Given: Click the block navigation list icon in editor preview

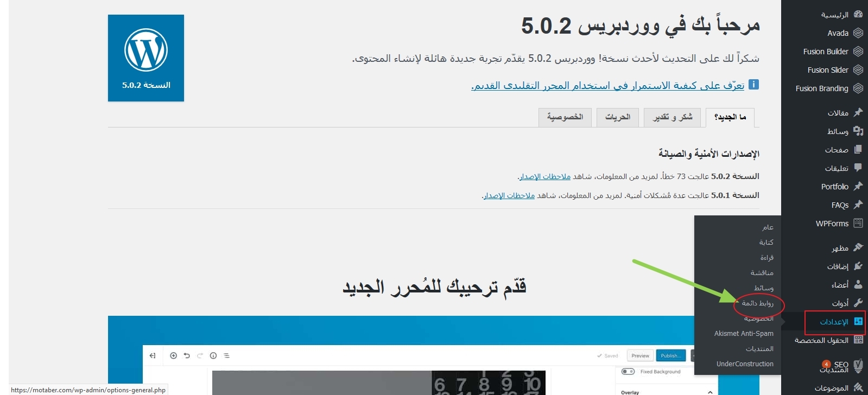Looking at the screenshot, I should click(x=227, y=355).
